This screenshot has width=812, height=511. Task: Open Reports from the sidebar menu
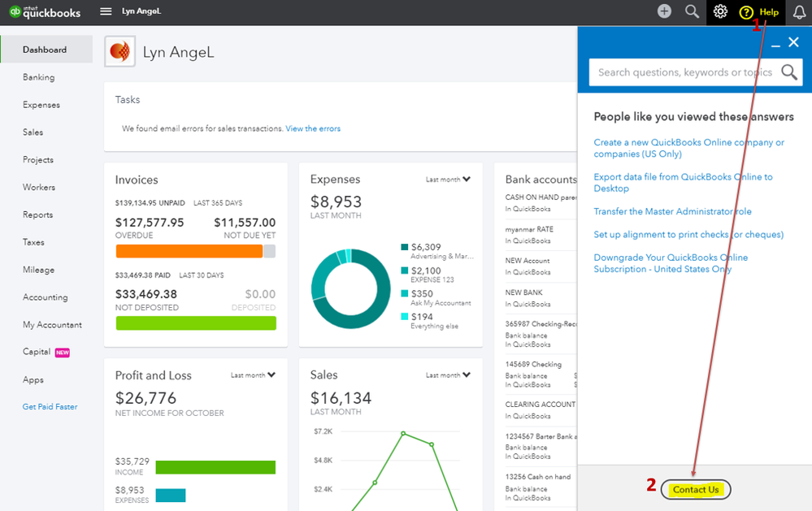tap(38, 214)
